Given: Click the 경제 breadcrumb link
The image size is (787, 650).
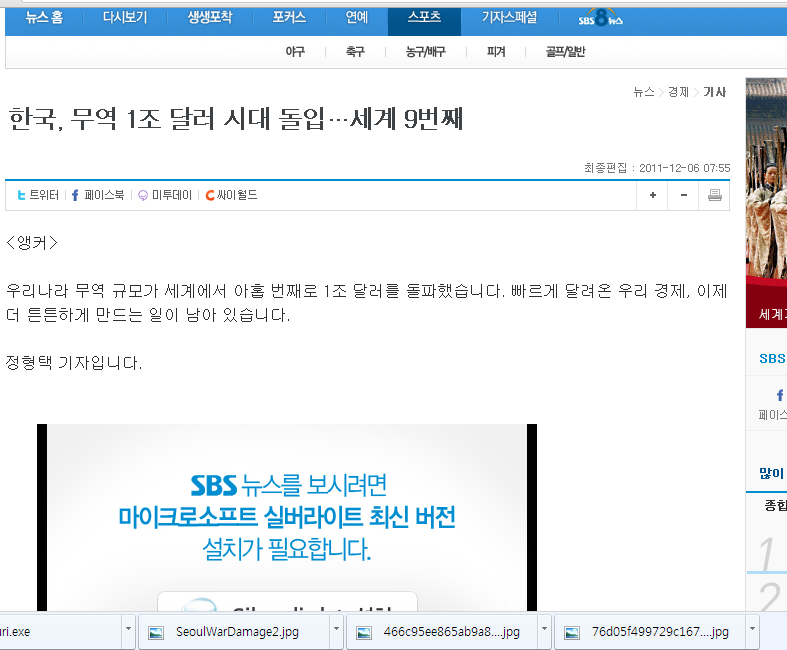Looking at the screenshot, I should coord(678,92).
